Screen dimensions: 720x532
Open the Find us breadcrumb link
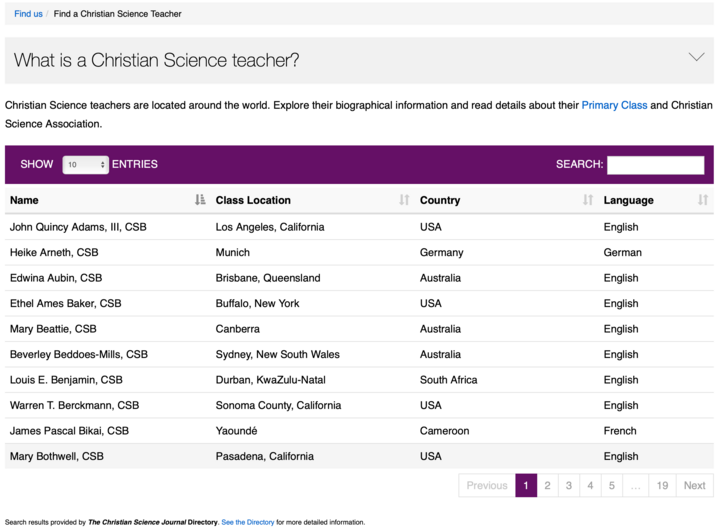pos(28,14)
